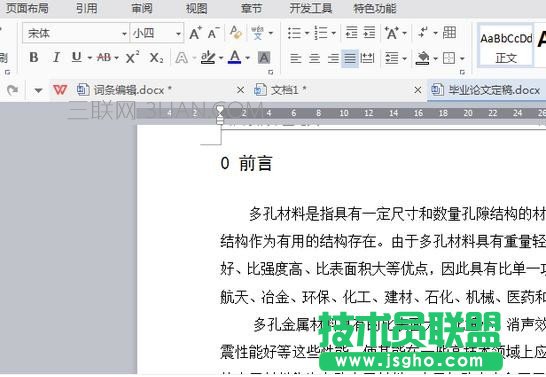This screenshot has height=377, width=546.
Task: Toggle underline formatting
Action: tap(77, 57)
